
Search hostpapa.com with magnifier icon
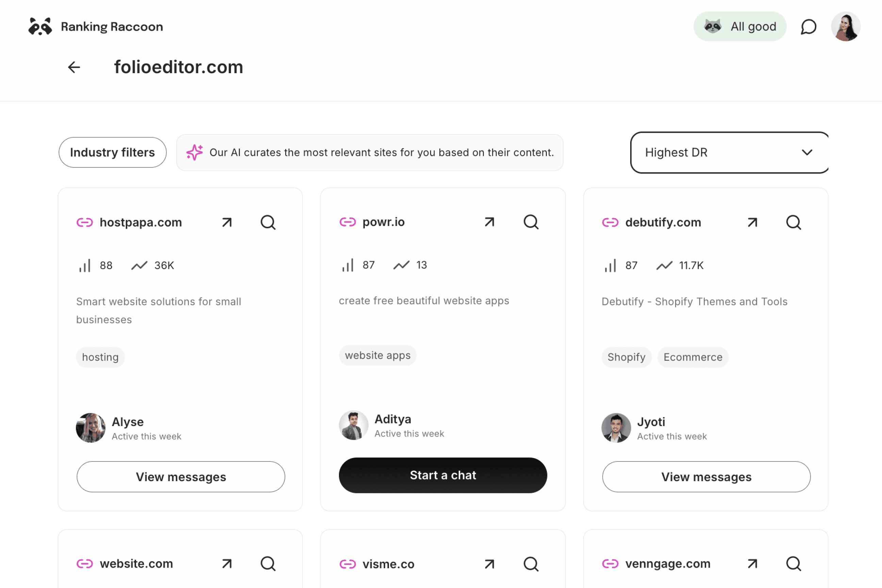(x=268, y=223)
